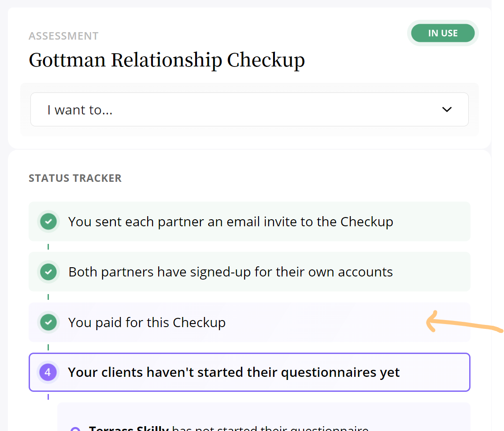
Task: Click the Gottman Relationship Checkup title
Action: [x=167, y=60]
